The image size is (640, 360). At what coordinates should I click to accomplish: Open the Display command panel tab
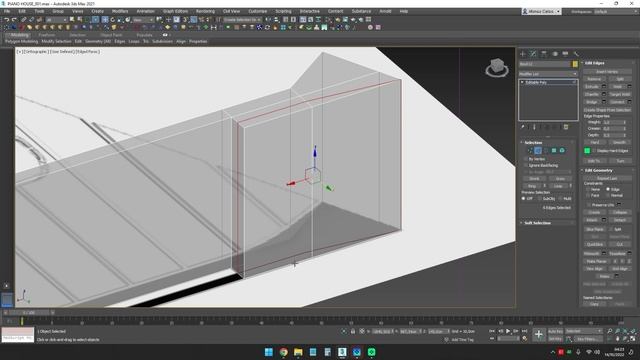pos(565,54)
